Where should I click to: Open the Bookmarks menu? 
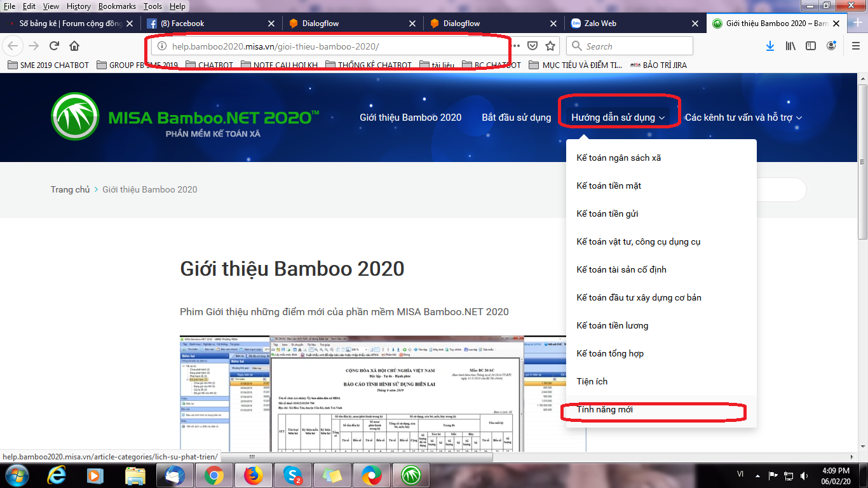[x=117, y=6]
